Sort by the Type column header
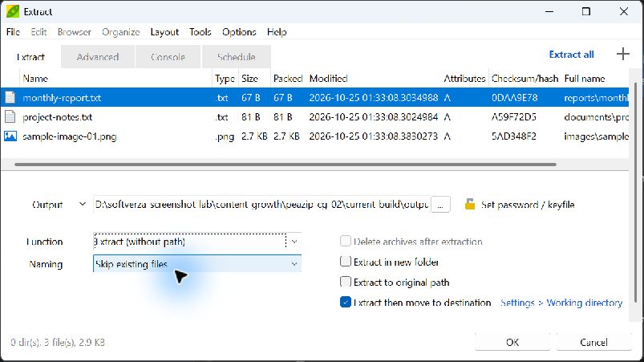This screenshot has height=362, width=644. pyautogui.click(x=225, y=78)
